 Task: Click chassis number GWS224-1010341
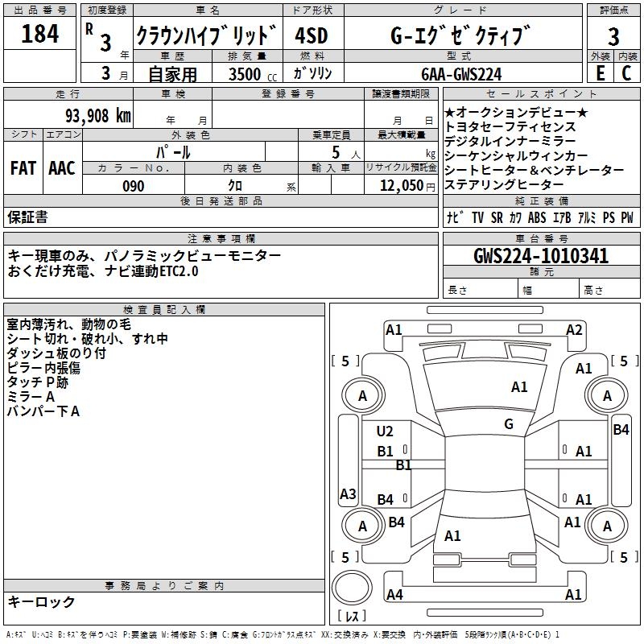coord(541,257)
